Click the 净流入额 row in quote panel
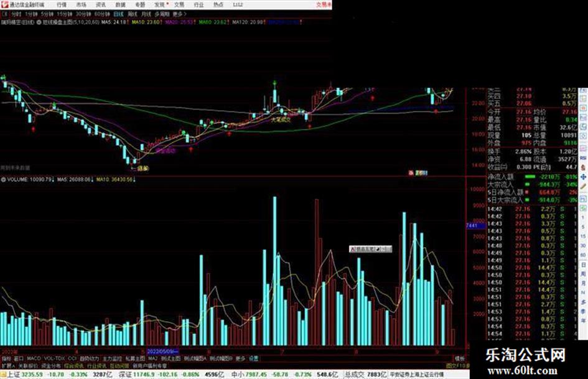588x379 pixels. [x=533, y=176]
